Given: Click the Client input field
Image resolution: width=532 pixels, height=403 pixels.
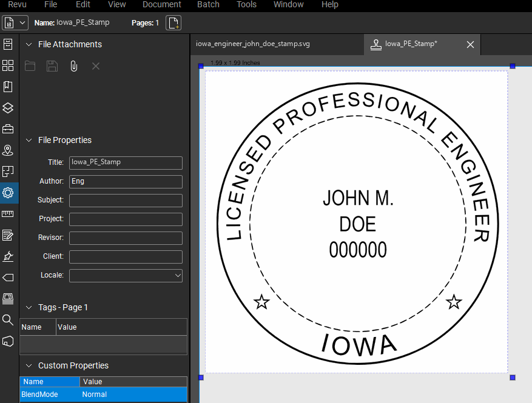Looking at the screenshot, I should pos(126,257).
